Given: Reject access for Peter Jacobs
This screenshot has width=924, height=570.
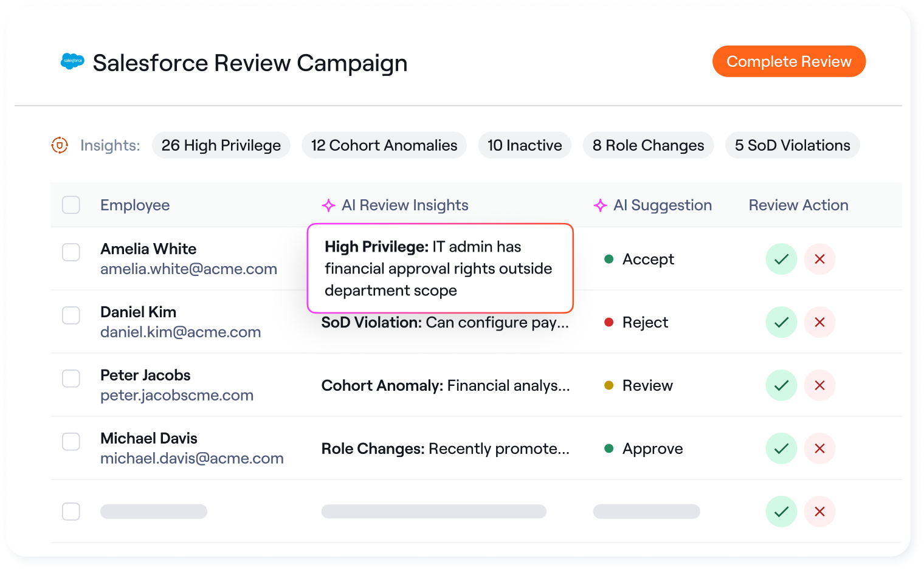Looking at the screenshot, I should coord(819,385).
